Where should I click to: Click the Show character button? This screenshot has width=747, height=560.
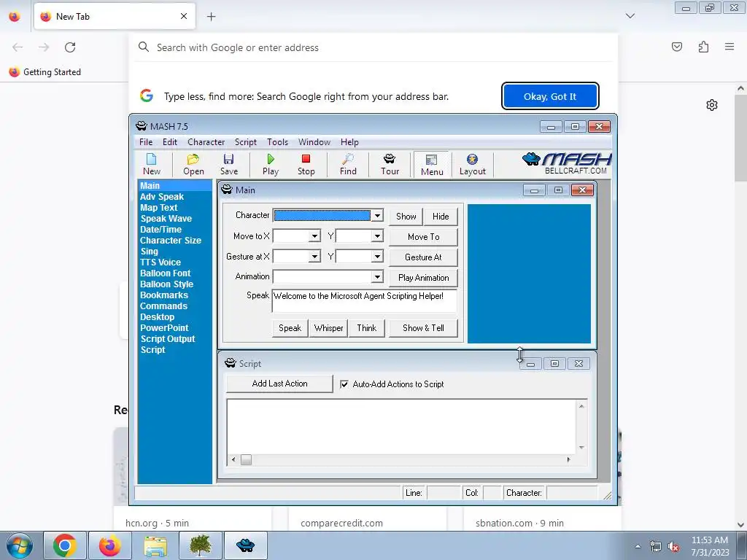(x=406, y=216)
